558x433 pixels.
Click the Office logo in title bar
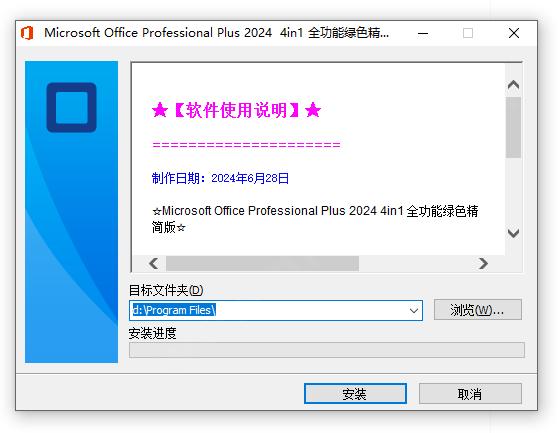pos(27,33)
